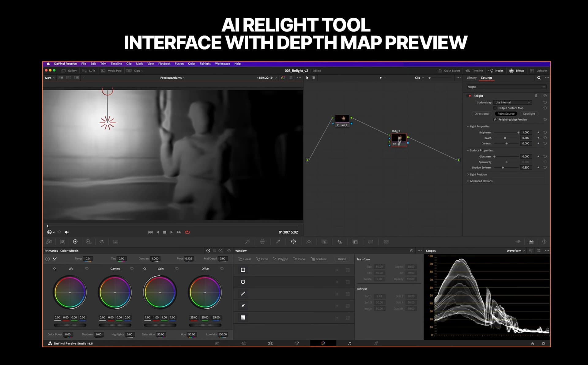The width and height of the screenshot is (588, 365).
Task: Select the hand pan tool in node editor
Action: point(314,78)
